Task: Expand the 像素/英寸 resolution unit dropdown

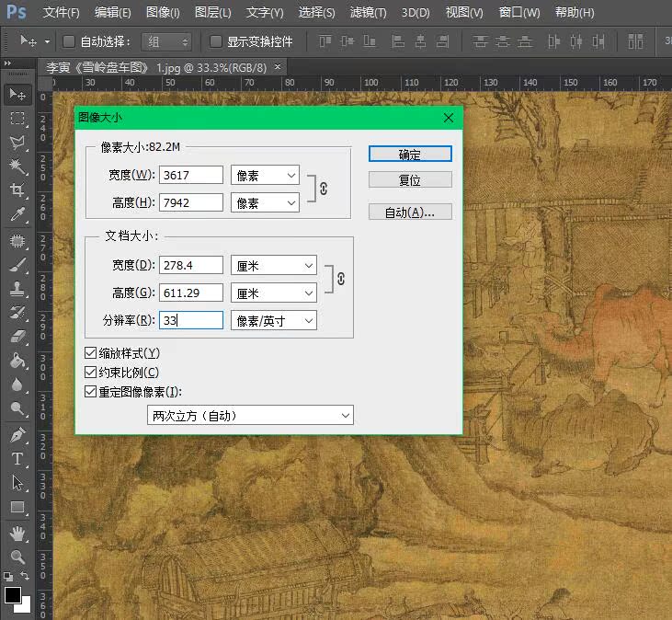Action: point(273,320)
